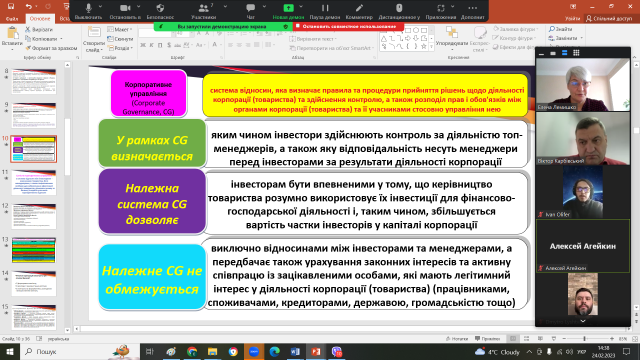Click the Знайти search button
The width and height of the screenshot is (640, 360).
560,29
